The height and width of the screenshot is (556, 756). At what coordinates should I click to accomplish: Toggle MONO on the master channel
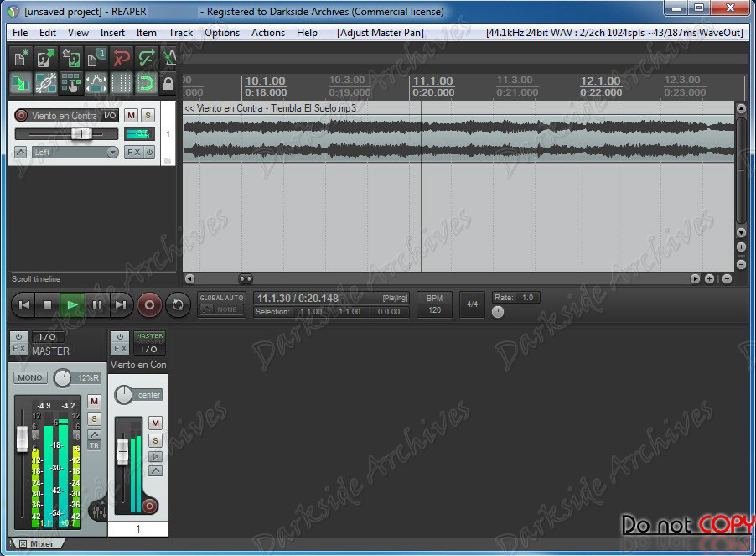[x=30, y=378]
